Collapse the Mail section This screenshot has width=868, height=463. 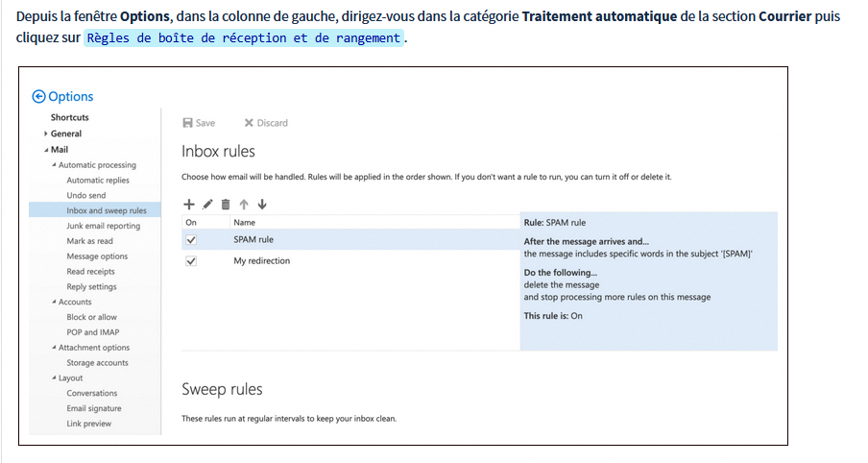[x=46, y=150]
